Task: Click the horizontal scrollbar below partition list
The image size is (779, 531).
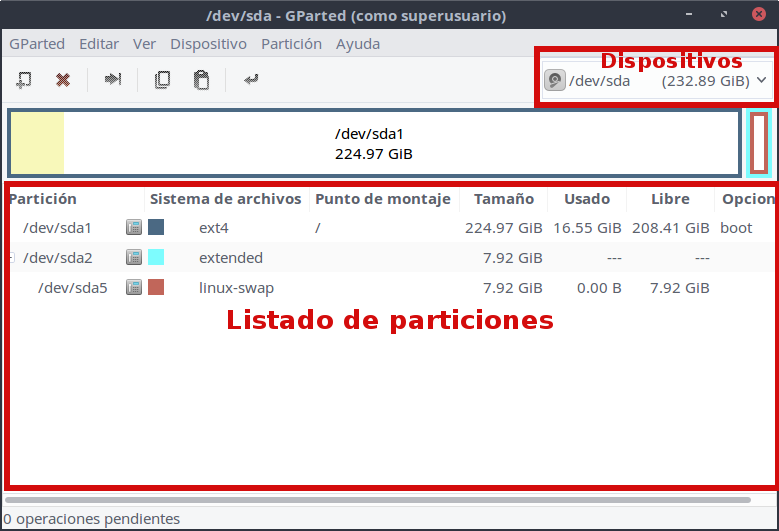Action: 378,499
